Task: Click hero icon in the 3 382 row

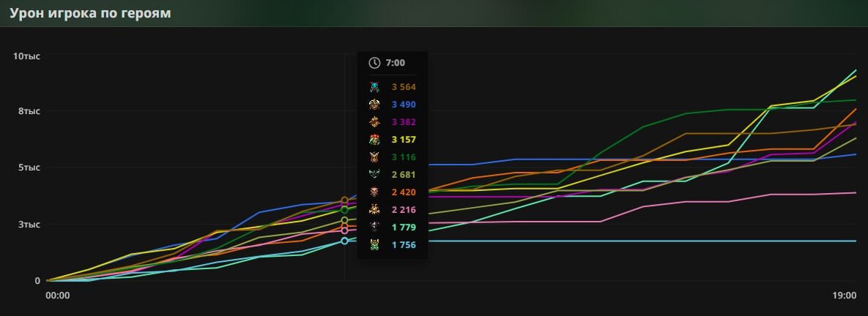Action: (375, 122)
